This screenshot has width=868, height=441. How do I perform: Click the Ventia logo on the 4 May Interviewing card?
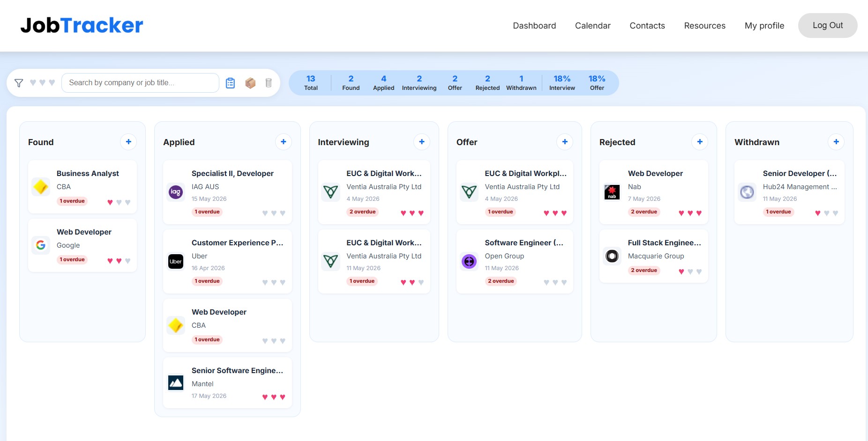[331, 192]
